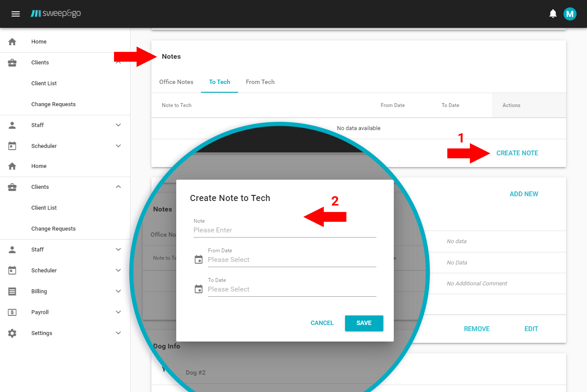Click Scheduler calendar icon directly above Billing
The image size is (587, 392).
point(12,271)
